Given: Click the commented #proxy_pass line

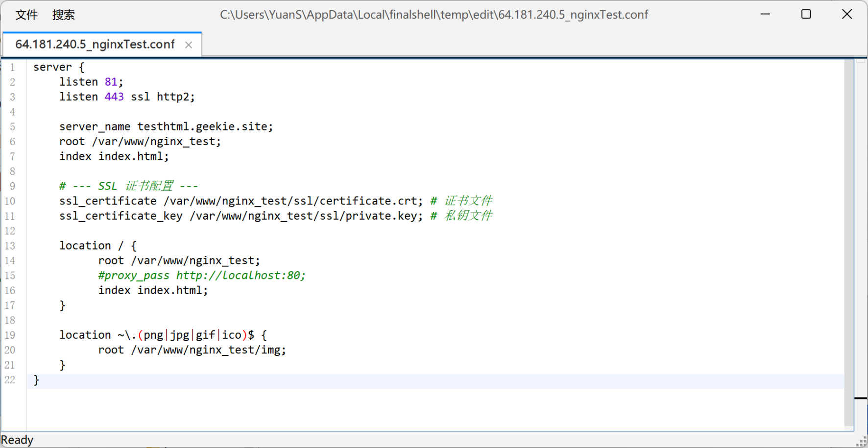Looking at the screenshot, I should (x=201, y=275).
